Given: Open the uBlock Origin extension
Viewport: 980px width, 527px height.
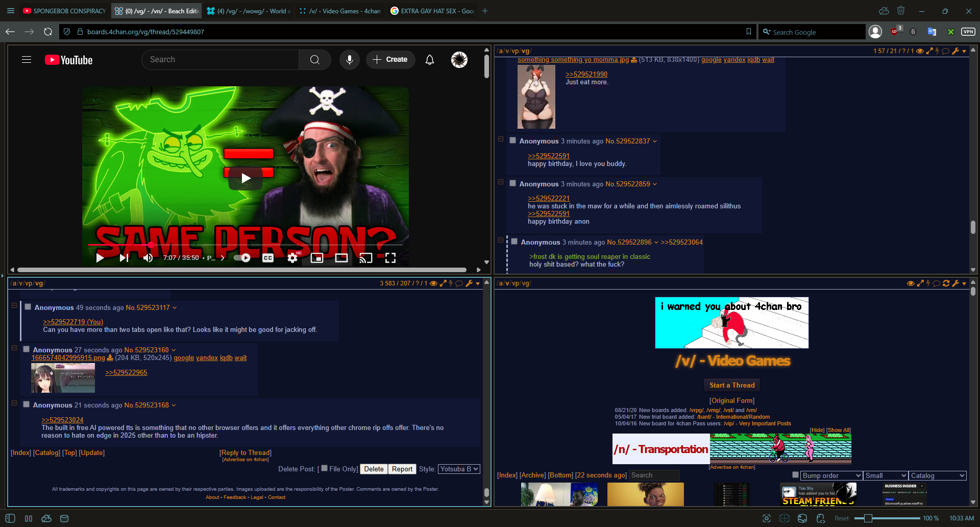Looking at the screenshot, I should pyautogui.click(x=895, y=31).
